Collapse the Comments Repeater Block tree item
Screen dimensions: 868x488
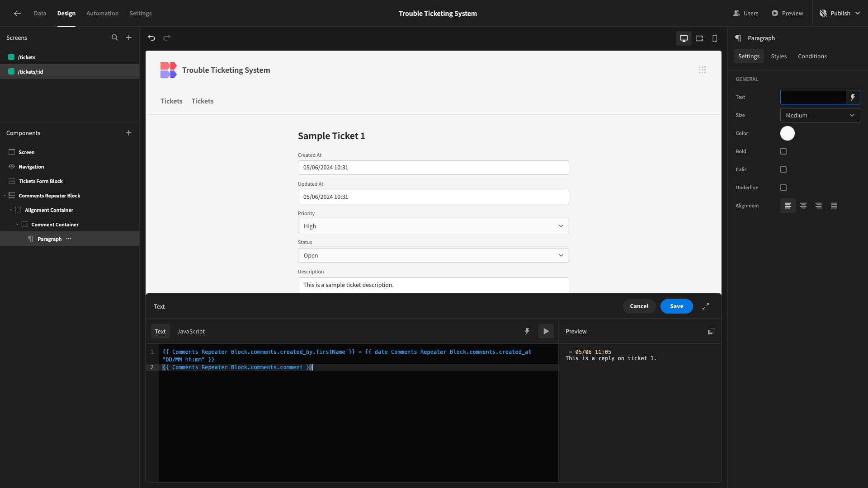tap(5, 196)
